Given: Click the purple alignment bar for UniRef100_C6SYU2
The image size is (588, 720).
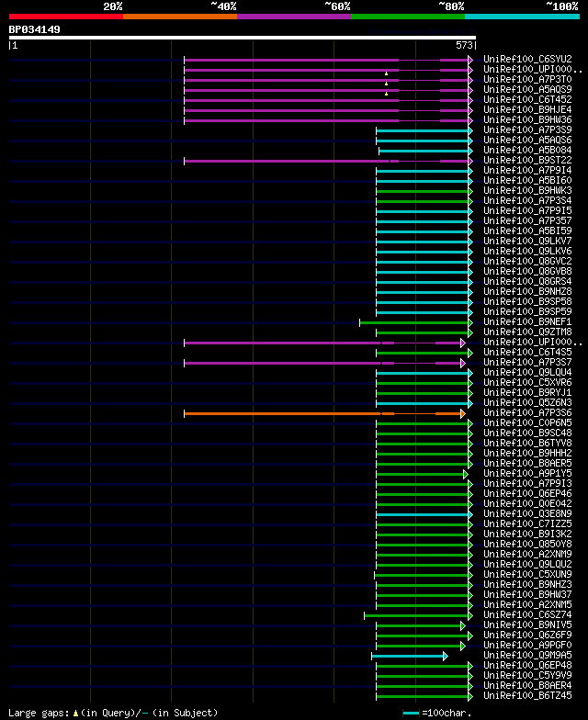Looking at the screenshot, I should [329, 61].
